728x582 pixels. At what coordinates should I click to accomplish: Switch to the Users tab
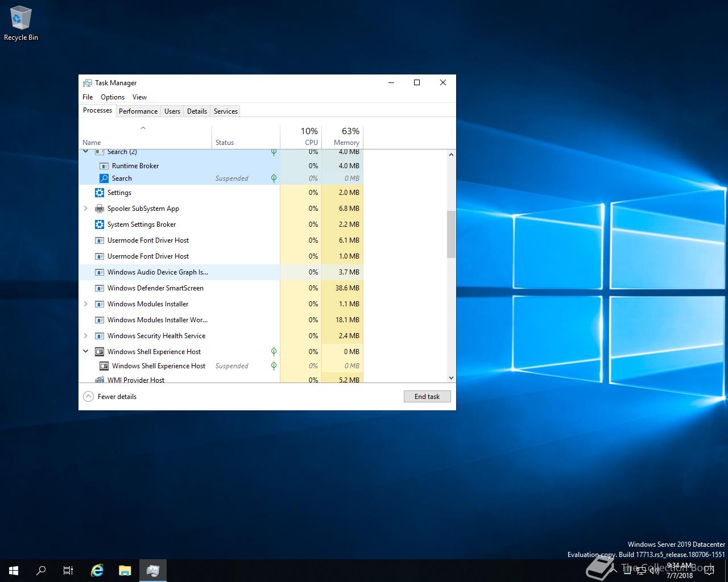click(x=172, y=111)
